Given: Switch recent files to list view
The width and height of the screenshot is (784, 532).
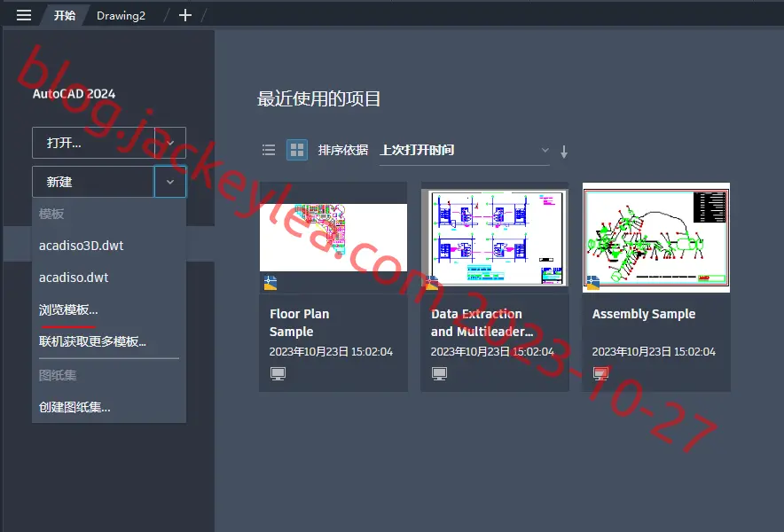Looking at the screenshot, I should coord(269,150).
